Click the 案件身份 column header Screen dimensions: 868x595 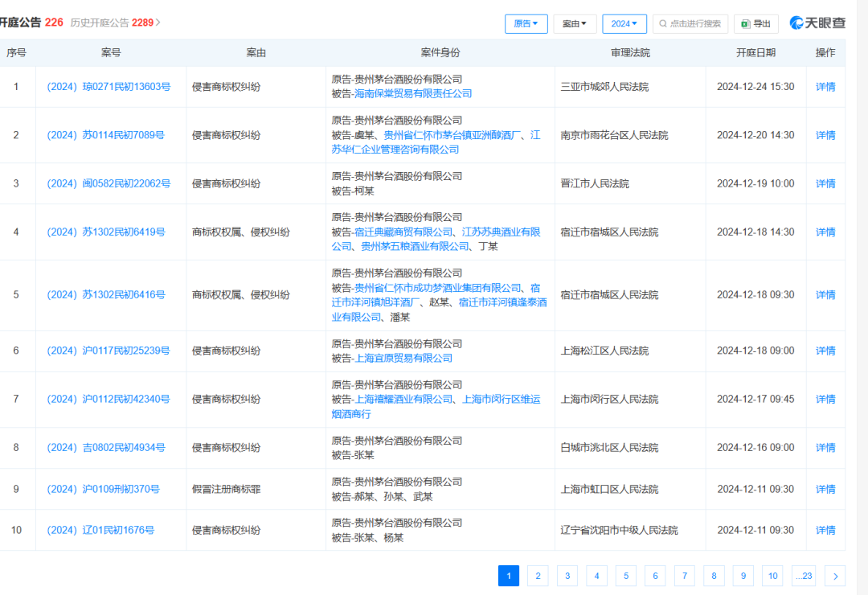click(x=440, y=52)
